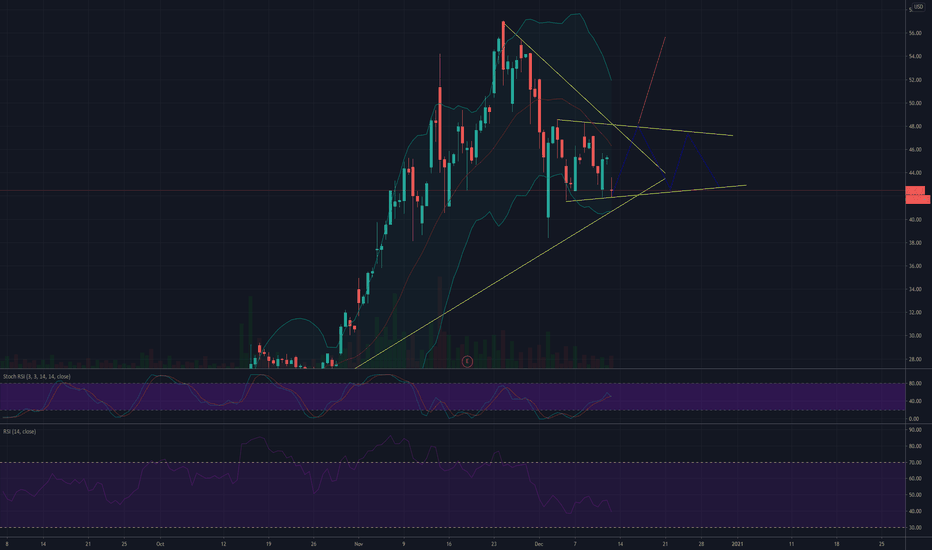Select the blue zigzag projection path
932x550 pixels.
click(678, 161)
